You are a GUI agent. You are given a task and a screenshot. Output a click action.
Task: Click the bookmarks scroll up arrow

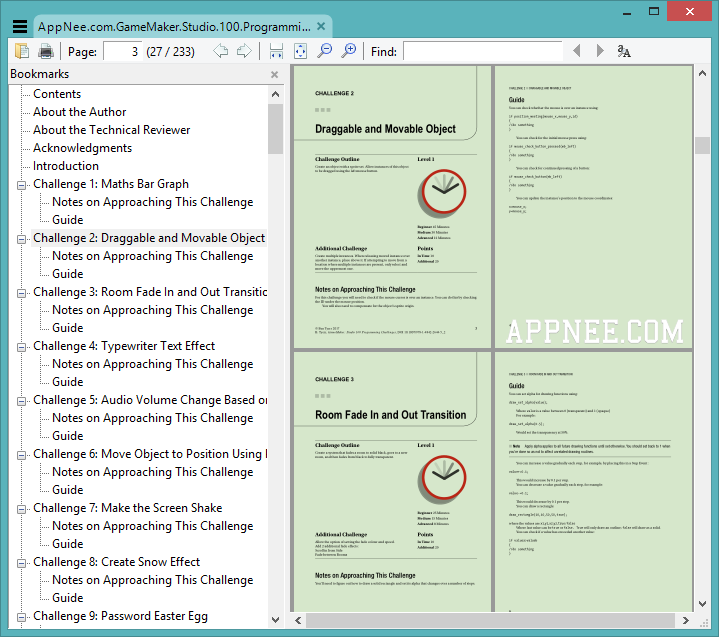click(275, 94)
